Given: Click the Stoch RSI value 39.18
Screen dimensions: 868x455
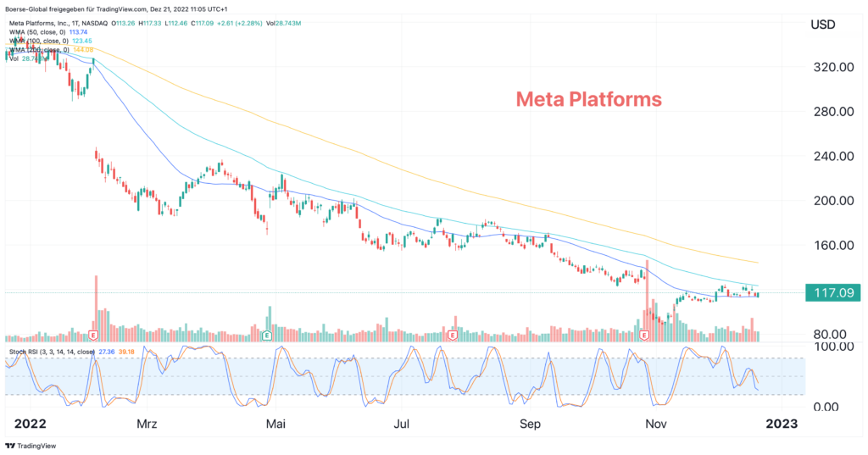Looking at the screenshot, I should [126, 352].
